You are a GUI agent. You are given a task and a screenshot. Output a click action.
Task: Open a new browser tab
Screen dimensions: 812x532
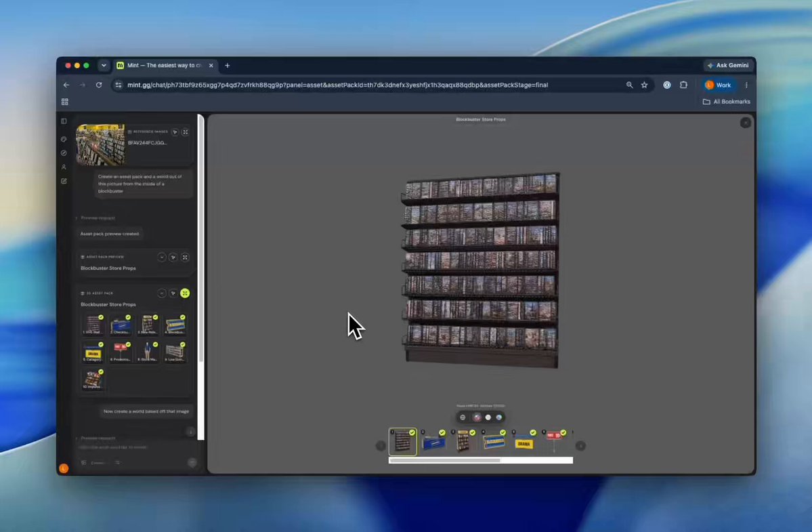pos(228,65)
